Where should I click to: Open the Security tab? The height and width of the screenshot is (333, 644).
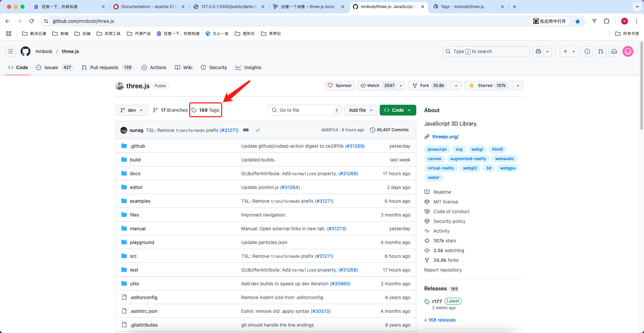[214, 67]
